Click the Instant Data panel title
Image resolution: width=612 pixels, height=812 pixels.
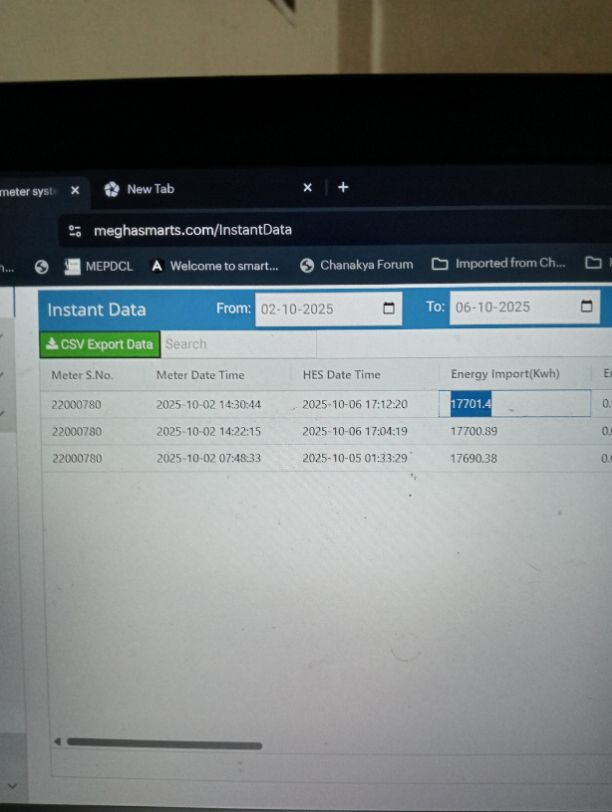tap(96, 310)
